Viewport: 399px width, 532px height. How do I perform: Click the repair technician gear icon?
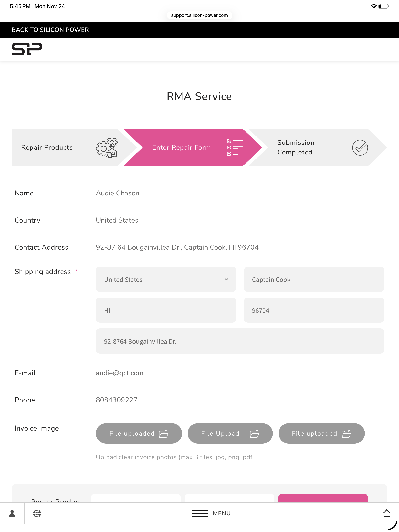(107, 147)
